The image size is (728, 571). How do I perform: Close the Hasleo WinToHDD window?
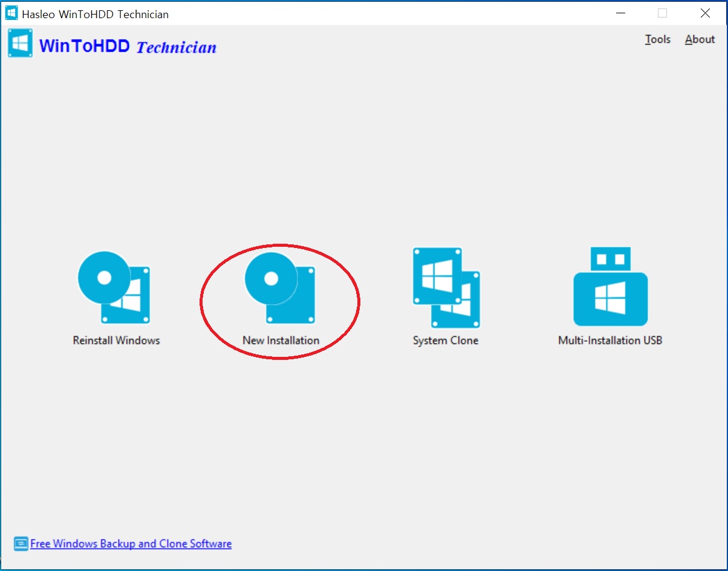705,13
